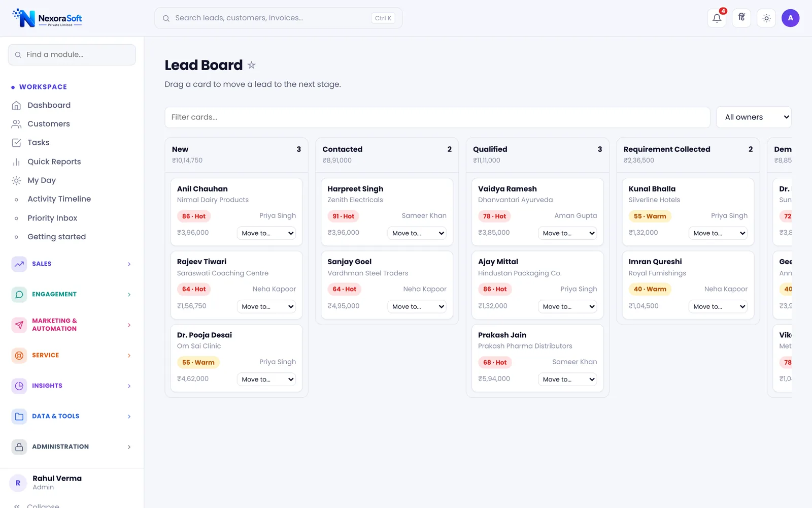
Task: Expand the Insights section chevron
Action: pyautogui.click(x=129, y=386)
